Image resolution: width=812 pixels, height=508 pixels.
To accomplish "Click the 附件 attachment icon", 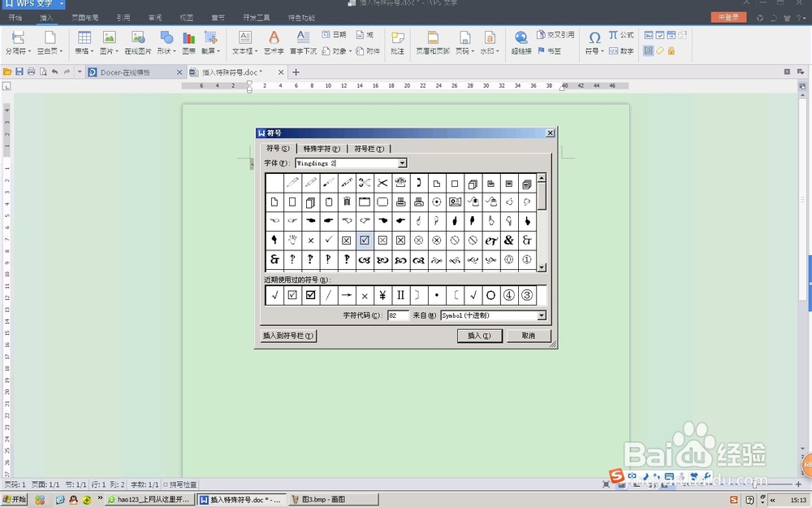I will (368, 50).
